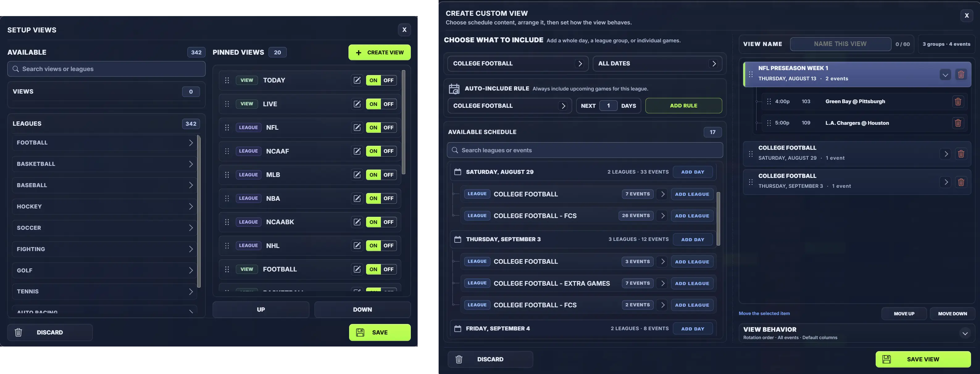980x374 pixels.
Task: Turn ON the FOOTBALL view toggle
Action: pos(373,269)
